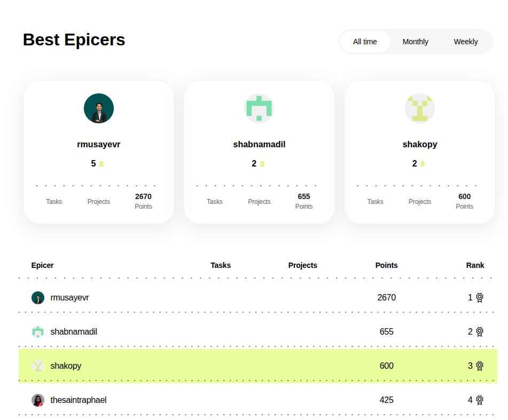The width and height of the screenshot is (508, 420).
Task: Switch to the Weekly tab
Action: pos(466,42)
